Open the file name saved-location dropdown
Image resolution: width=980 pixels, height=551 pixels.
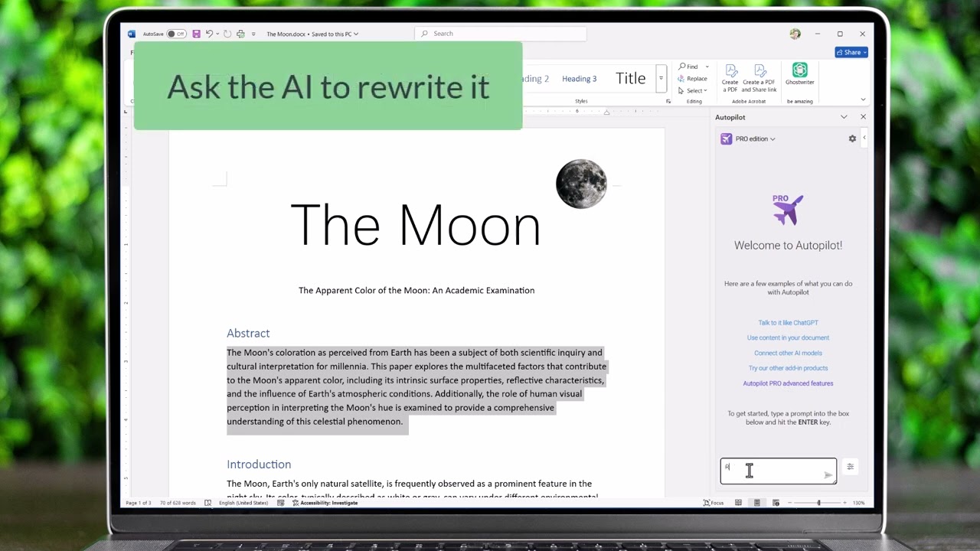356,34
